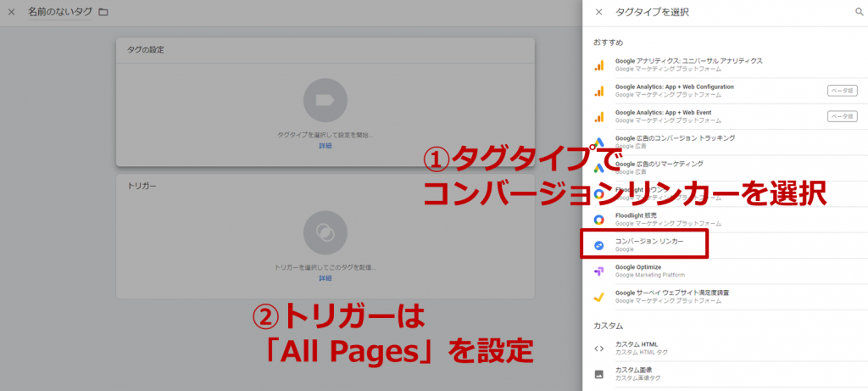Click the カスタム HTML code brackets icon
Image resolution: width=868 pixels, height=391 pixels.
(598, 348)
